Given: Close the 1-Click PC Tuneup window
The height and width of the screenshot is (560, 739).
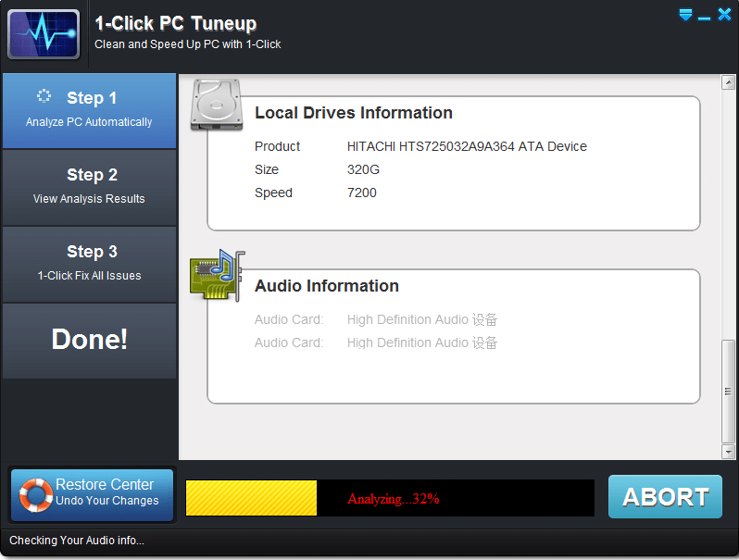Looking at the screenshot, I should [724, 14].
